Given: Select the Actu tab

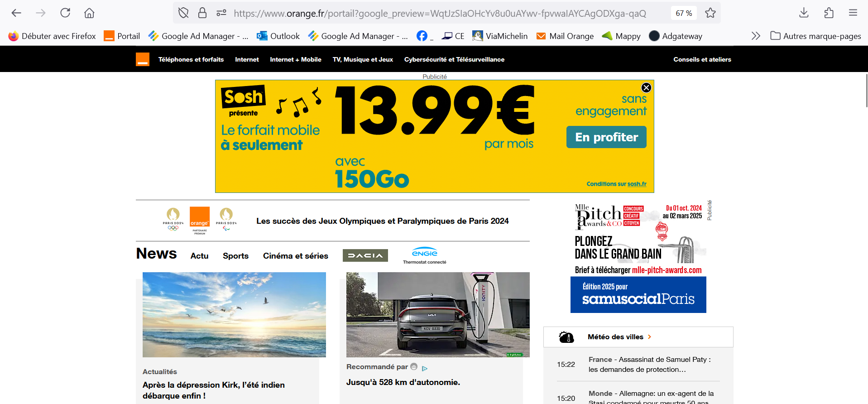Looking at the screenshot, I should 199,256.
